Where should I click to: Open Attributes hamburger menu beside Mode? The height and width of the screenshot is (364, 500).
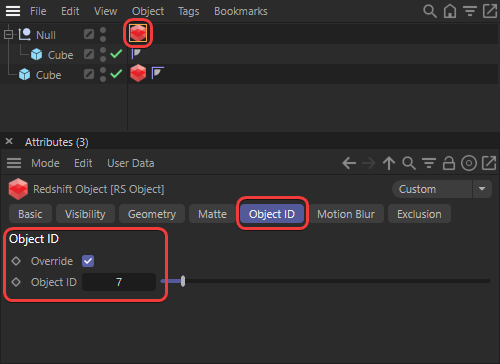[14, 163]
